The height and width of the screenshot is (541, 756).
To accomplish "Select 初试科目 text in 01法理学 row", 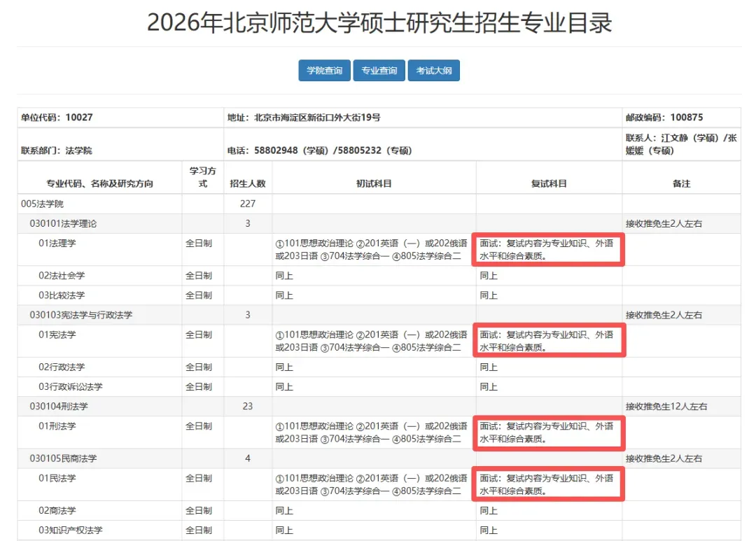I will pos(371,249).
